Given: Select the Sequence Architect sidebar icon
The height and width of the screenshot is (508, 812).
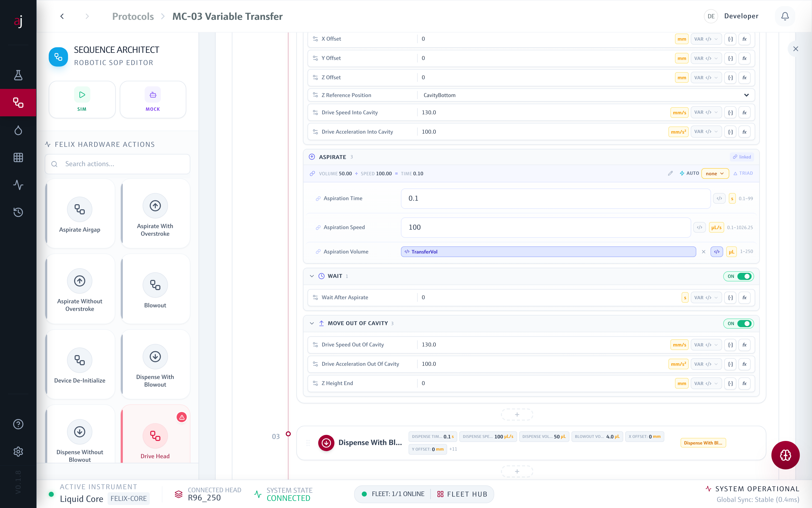Looking at the screenshot, I should pos(18,102).
